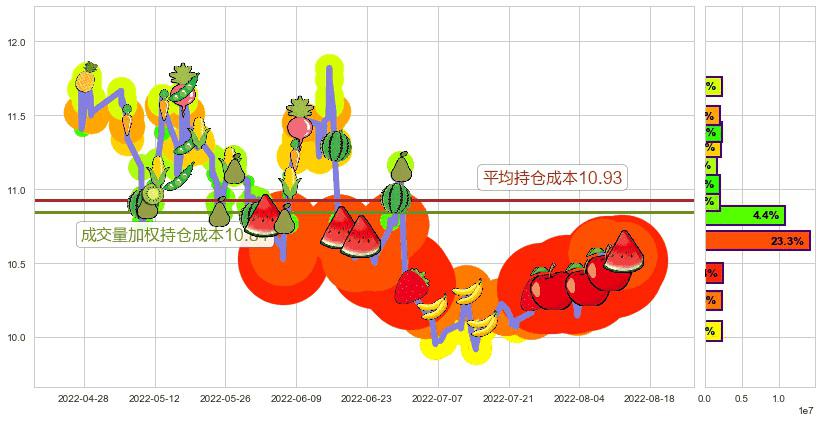
Task: Click the 平均持仓成本10.93 annotation label
Action: (552, 178)
